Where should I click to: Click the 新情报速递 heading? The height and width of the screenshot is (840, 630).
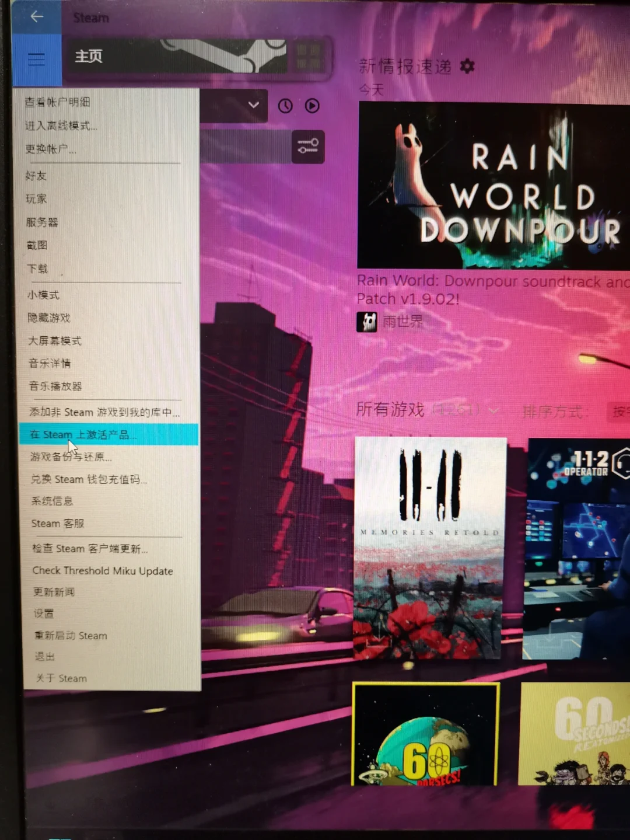pyautogui.click(x=405, y=67)
